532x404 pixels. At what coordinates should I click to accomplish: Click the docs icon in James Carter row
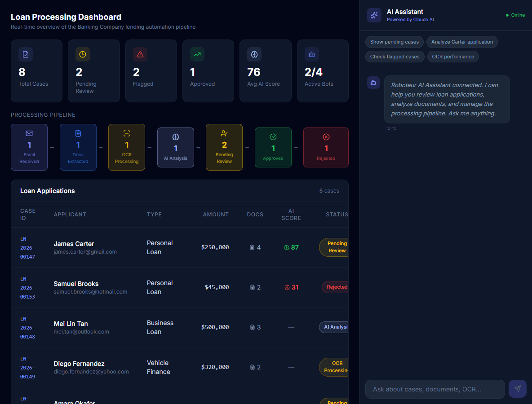pos(252,247)
